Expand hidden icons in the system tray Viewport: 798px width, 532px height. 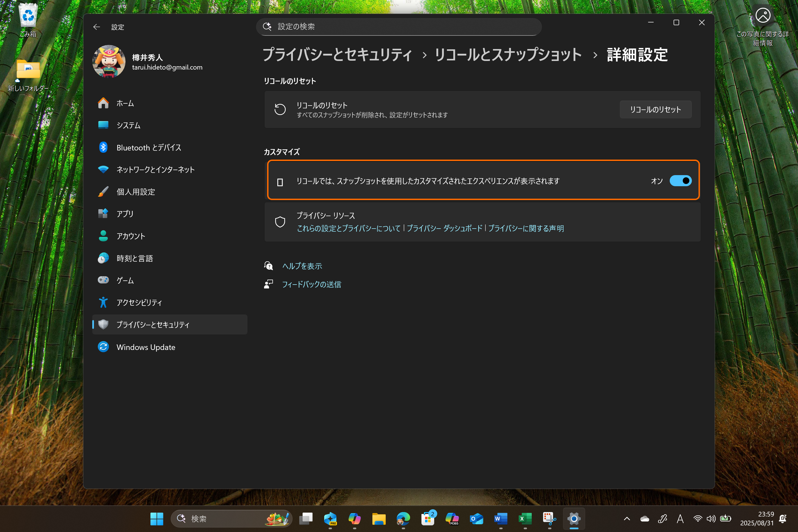[x=627, y=519]
